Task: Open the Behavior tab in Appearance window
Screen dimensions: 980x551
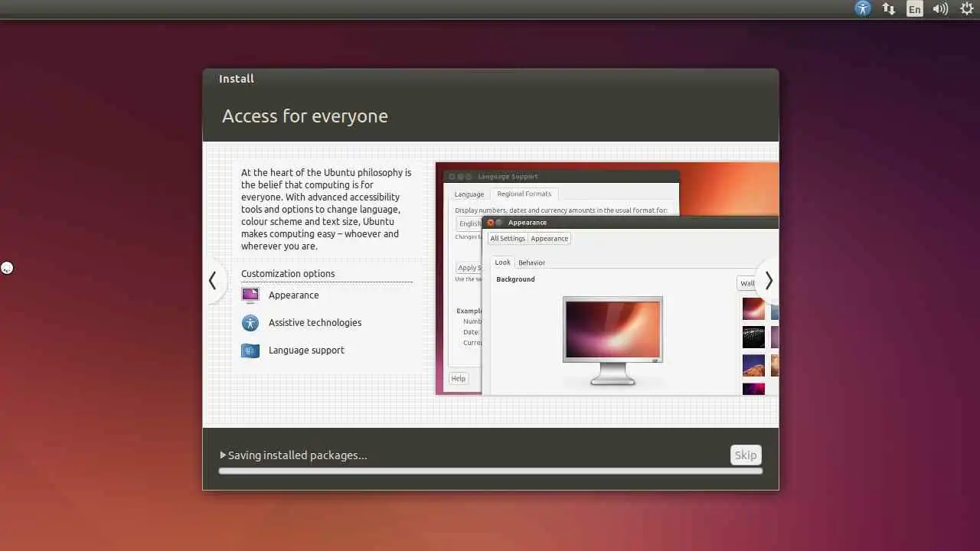Action: 531,262
